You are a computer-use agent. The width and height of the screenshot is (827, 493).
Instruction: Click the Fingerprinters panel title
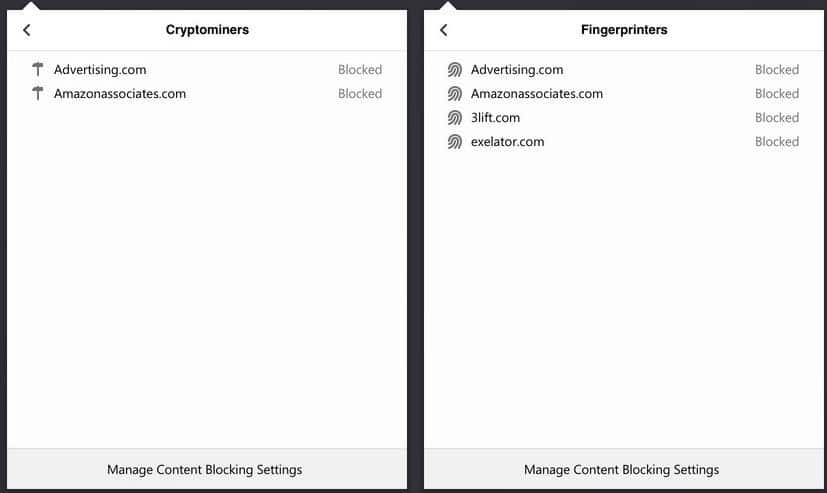(x=624, y=30)
